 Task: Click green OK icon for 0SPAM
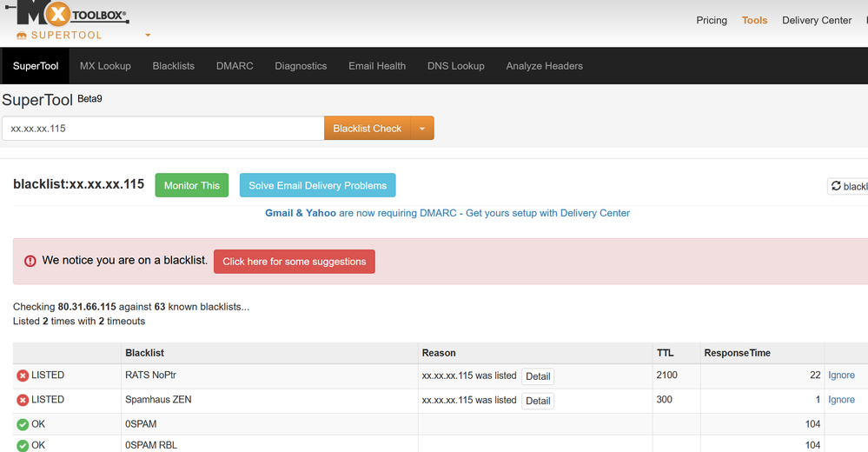coord(23,425)
